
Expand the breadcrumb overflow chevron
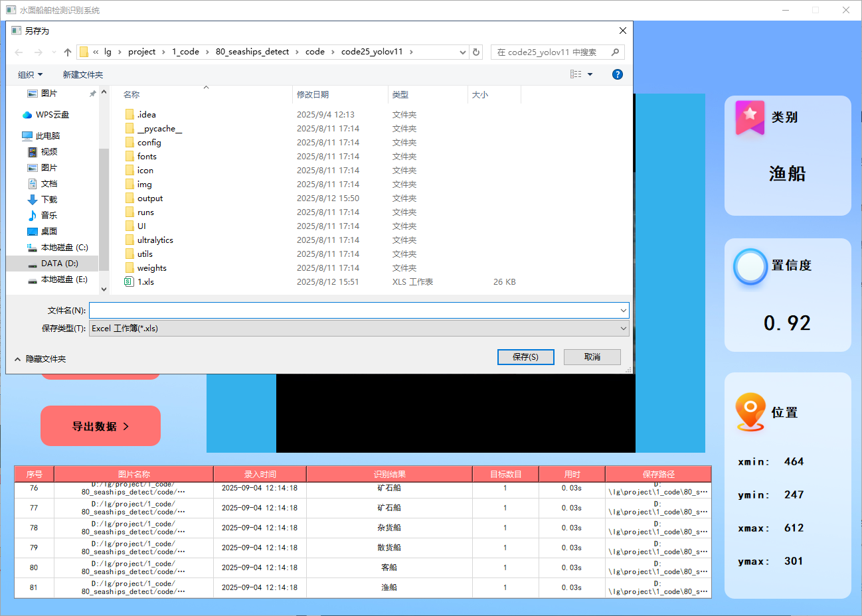96,52
